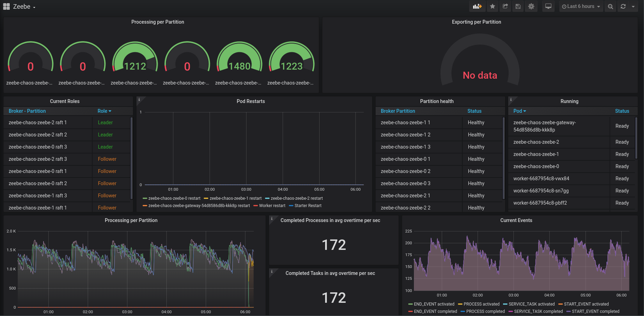Click Ready status for worker-6687954c8-sn7gg
The height and width of the screenshot is (316, 644).
(x=622, y=191)
